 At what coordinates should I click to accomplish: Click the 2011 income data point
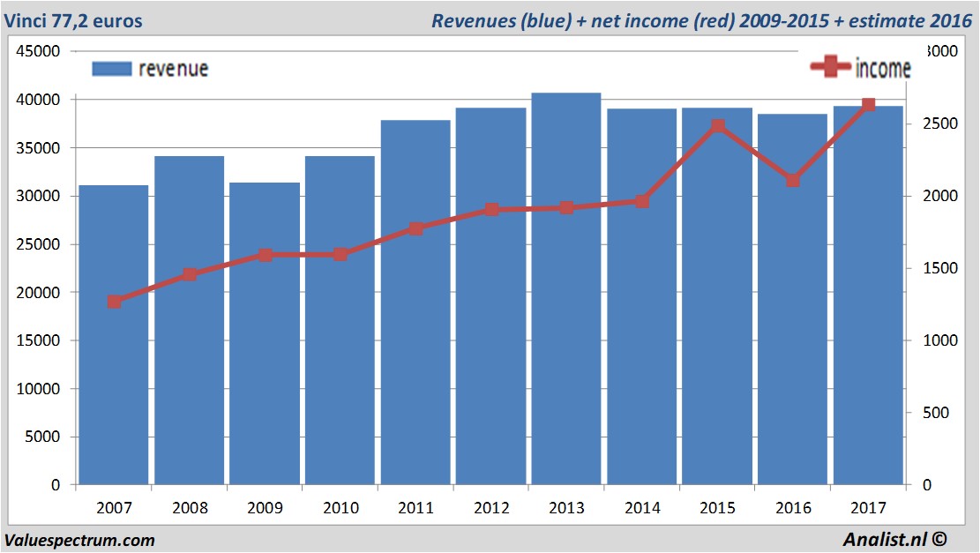[416, 228]
